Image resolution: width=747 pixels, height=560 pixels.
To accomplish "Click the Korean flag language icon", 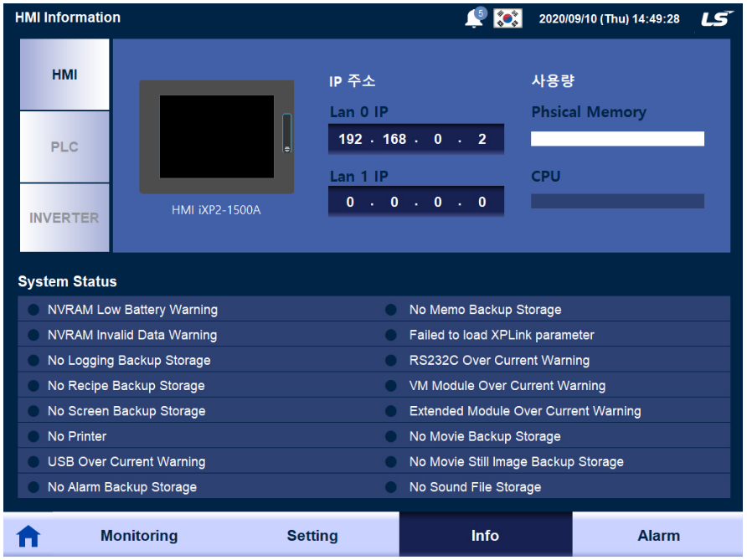I will pos(507,18).
